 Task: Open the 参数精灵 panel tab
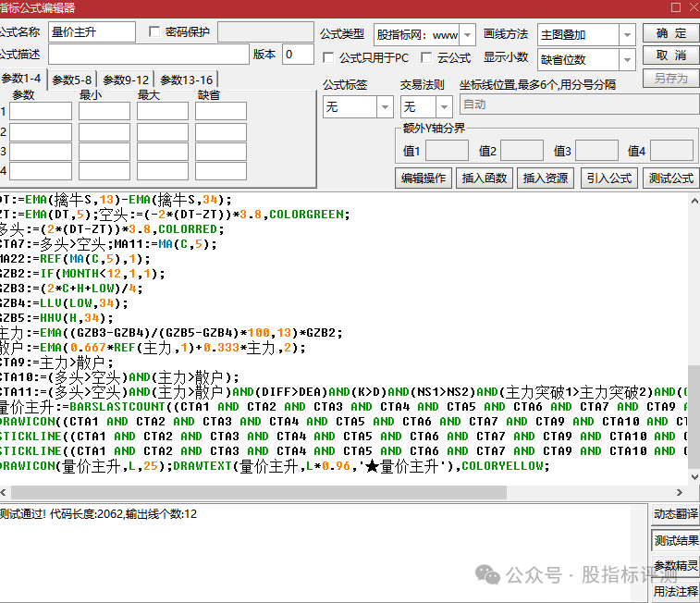tap(675, 565)
